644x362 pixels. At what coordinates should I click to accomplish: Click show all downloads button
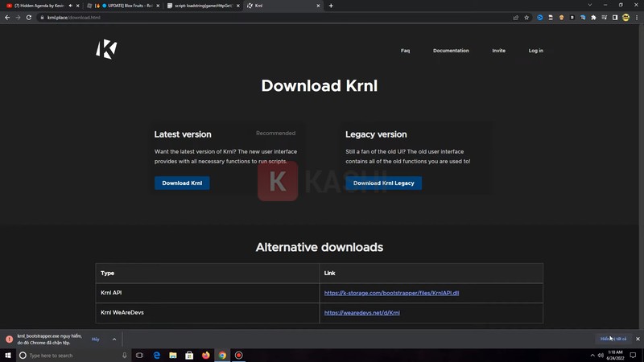[x=613, y=339]
